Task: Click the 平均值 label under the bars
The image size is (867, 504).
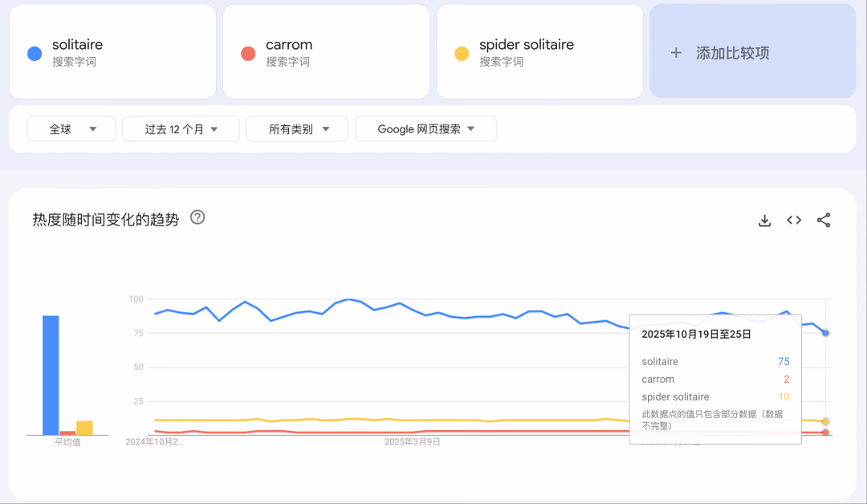Action: click(x=67, y=442)
